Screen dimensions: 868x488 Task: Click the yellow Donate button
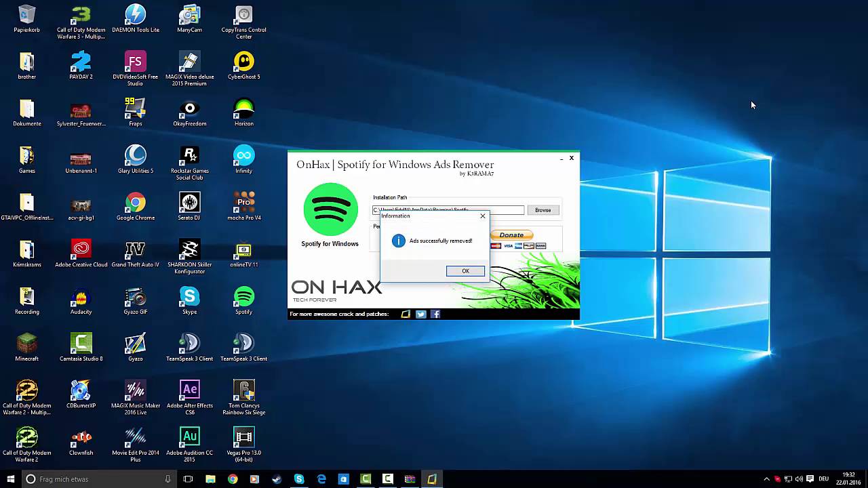pos(511,235)
